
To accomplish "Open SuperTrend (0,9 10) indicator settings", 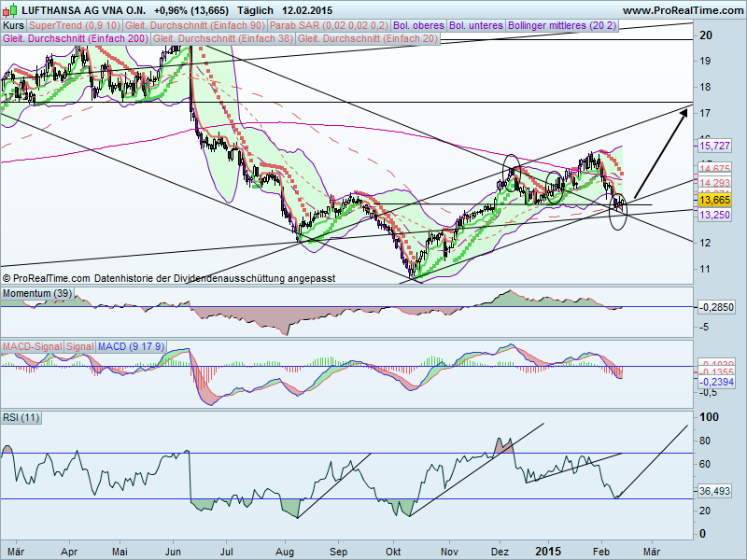I will [x=75, y=26].
